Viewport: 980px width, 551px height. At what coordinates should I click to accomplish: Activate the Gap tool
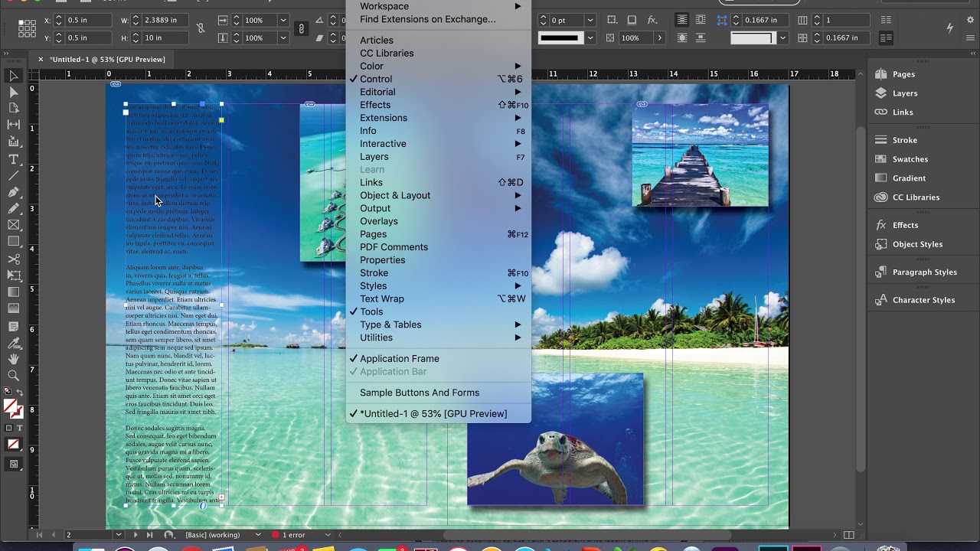tap(13, 125)
